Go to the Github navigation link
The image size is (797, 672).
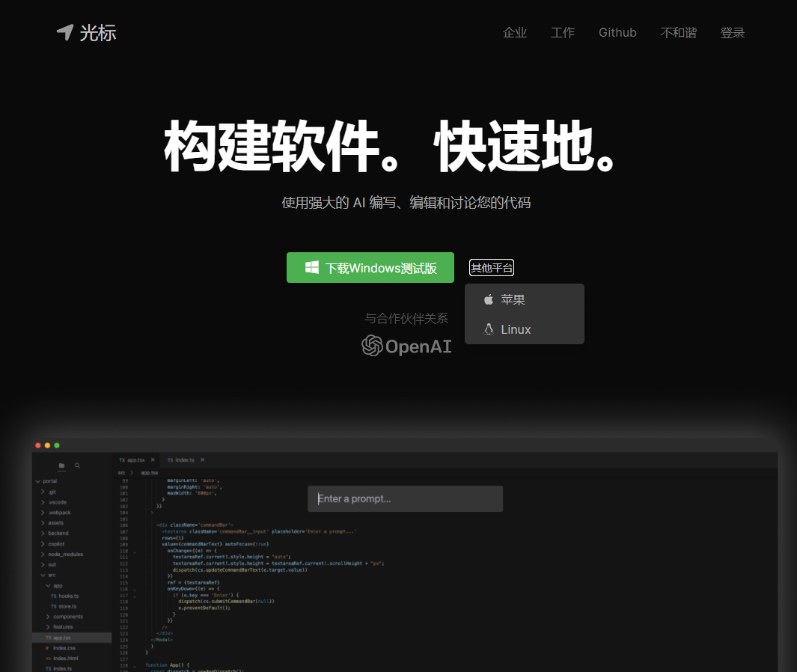tap(617, 33)
